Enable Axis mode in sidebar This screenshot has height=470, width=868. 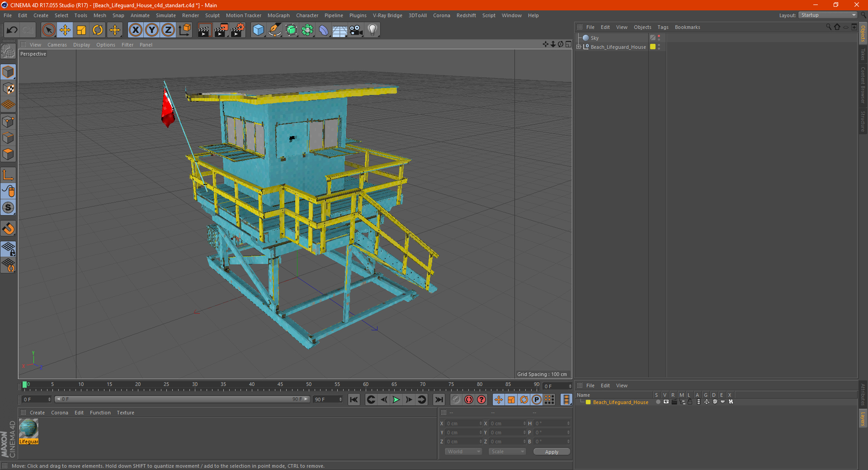coord(8,175)
